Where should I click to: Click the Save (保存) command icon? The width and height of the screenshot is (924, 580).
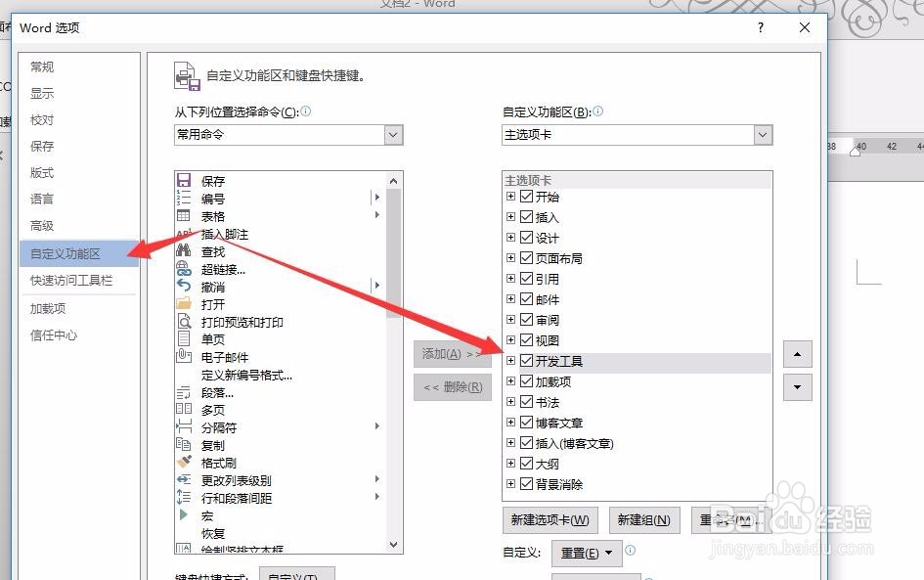184,180
